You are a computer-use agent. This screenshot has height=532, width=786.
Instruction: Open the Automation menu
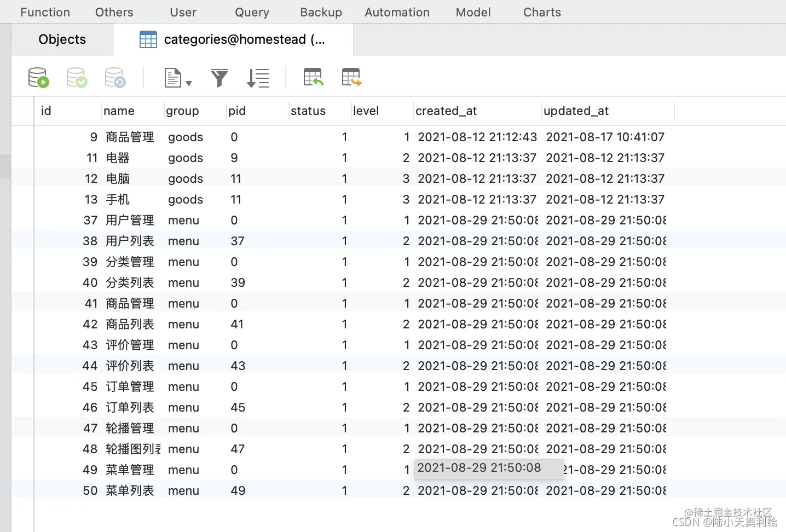397,12
